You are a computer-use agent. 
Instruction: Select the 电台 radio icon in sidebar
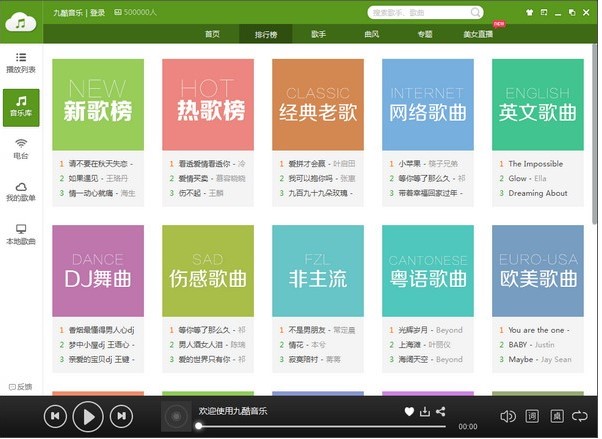(21, 148)
